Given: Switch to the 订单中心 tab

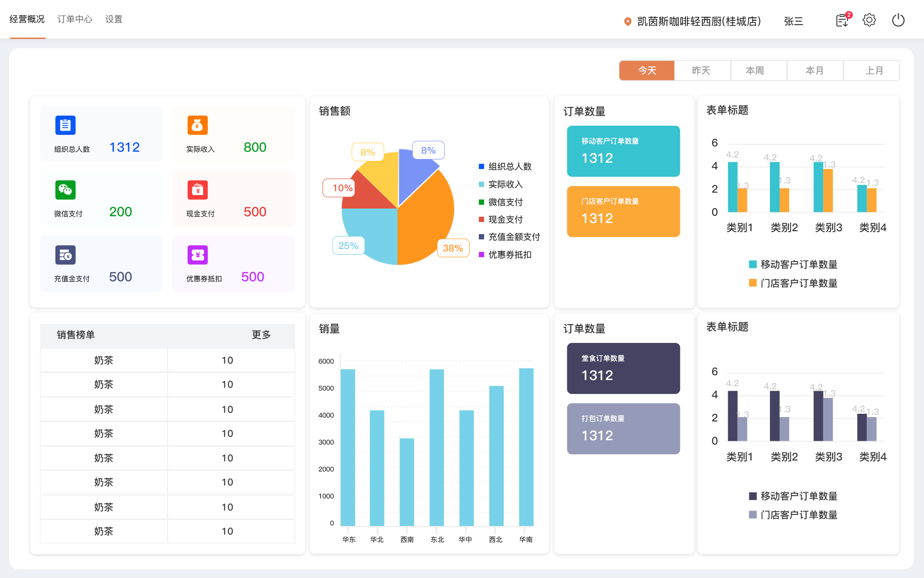Looking at the screenshot, I should click(x=75, y=19).
